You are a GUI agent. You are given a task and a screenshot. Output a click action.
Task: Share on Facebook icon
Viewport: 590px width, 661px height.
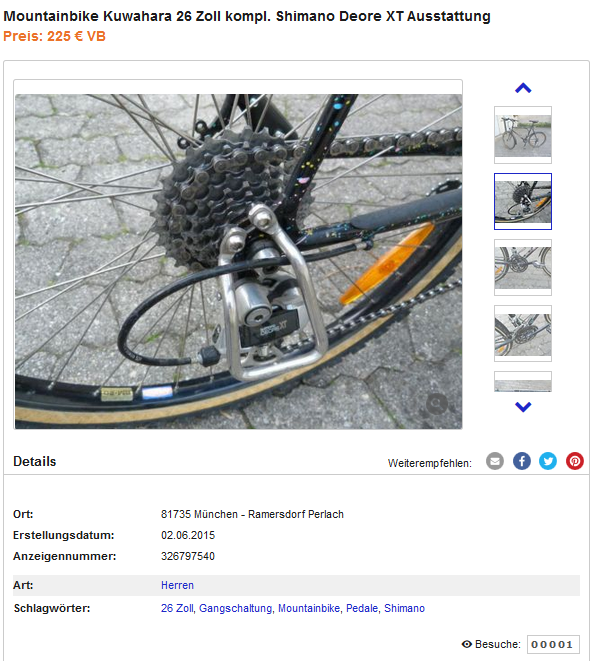[522, 461]
